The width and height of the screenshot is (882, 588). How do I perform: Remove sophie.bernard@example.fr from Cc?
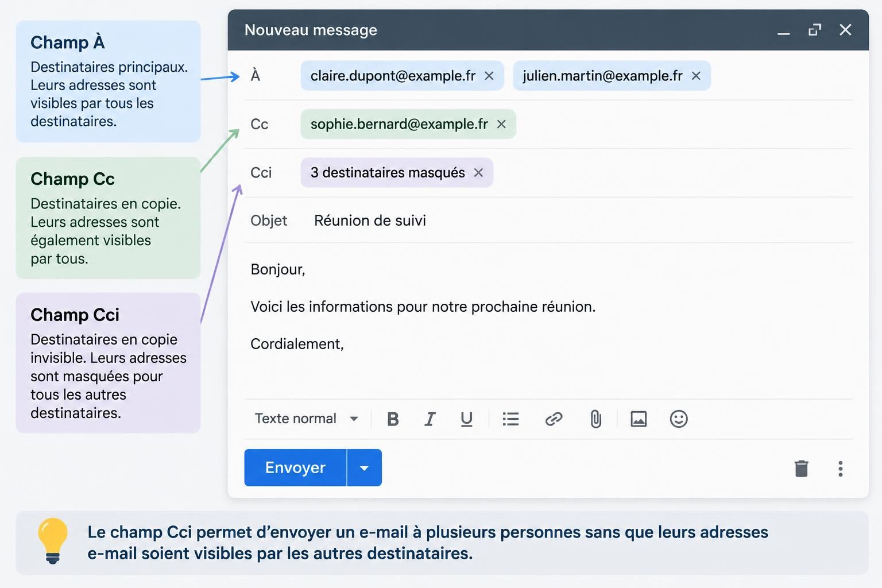click(501, 124)
